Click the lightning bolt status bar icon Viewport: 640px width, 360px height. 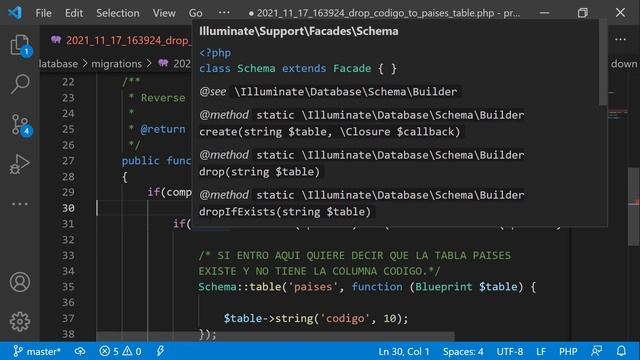tap(160, 351)
